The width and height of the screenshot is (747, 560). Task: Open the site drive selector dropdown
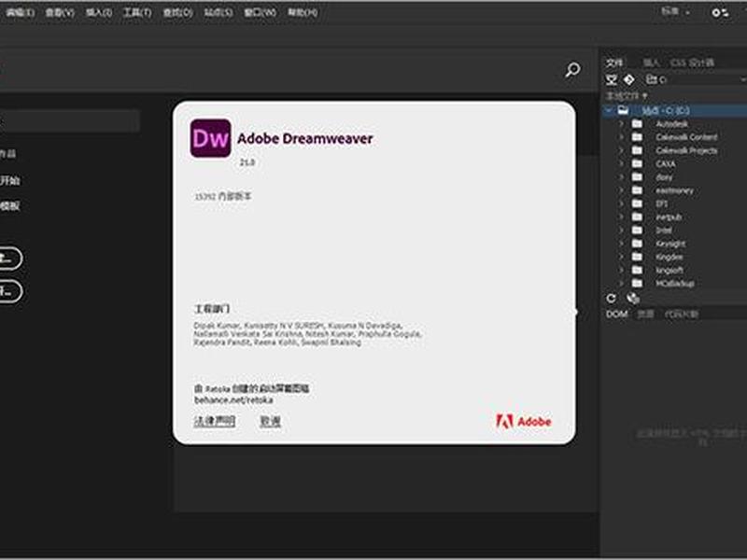pyautogui.click(x=696, y=79)
